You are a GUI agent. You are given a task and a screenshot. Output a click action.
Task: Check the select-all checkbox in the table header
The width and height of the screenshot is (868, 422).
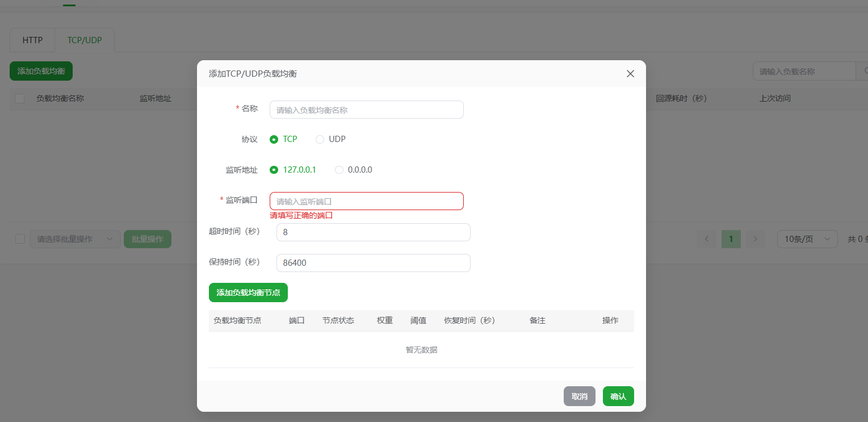click(20, 98)
